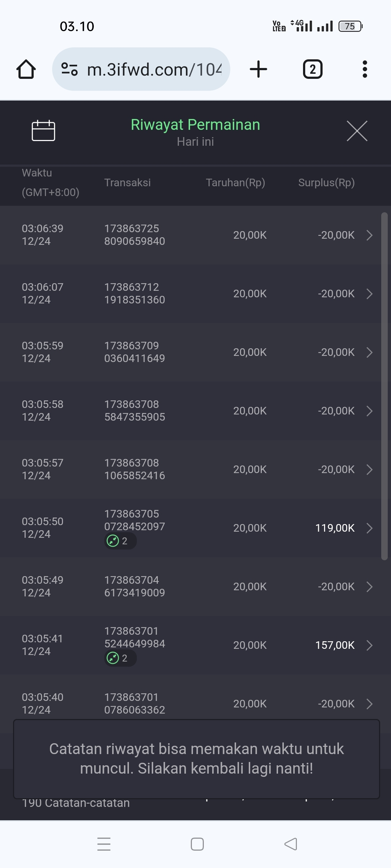
Task: Tap the Android recent apps menu button
Action: point(104,844)
